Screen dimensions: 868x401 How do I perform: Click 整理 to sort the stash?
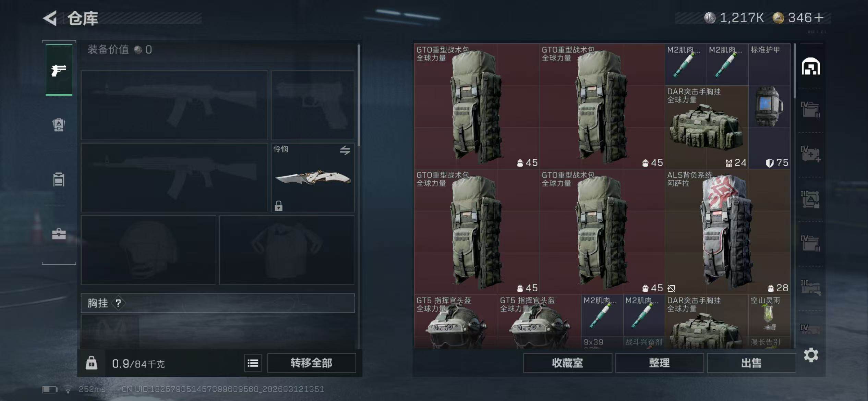tap(659, 363)
